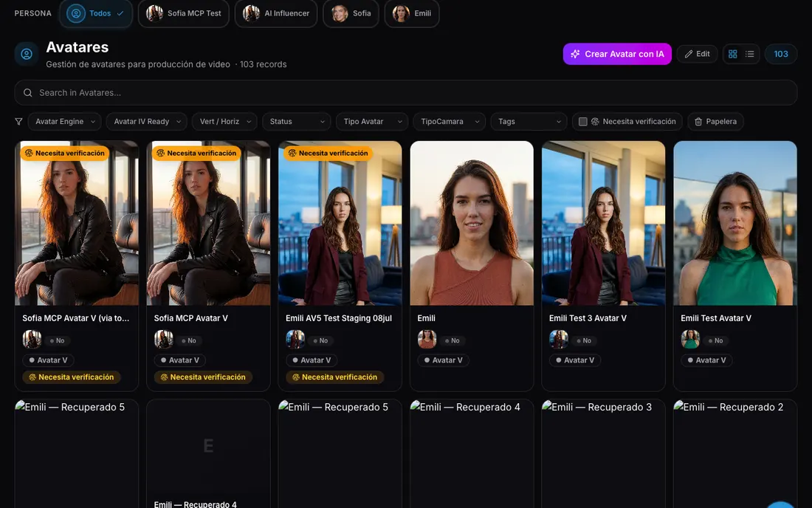812x508 pixels.
Task: Open the Vert / Horiz dropdown
Action: point(224,122)
